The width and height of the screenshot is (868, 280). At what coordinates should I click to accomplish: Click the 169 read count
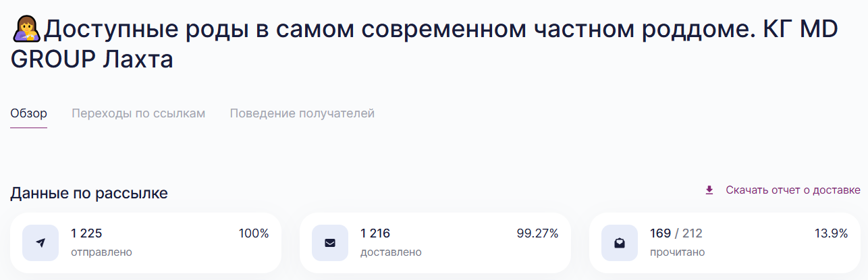(x=660, y=233)
